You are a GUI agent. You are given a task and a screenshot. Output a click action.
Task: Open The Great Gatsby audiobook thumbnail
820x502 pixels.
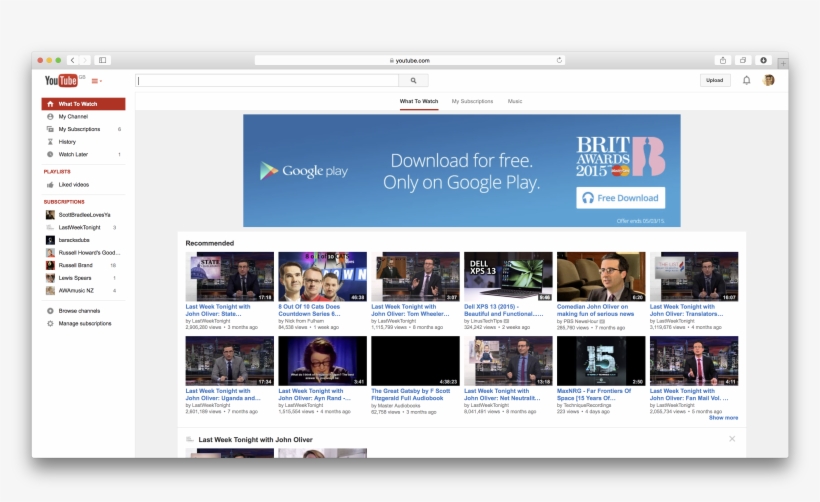pos(415,361)
